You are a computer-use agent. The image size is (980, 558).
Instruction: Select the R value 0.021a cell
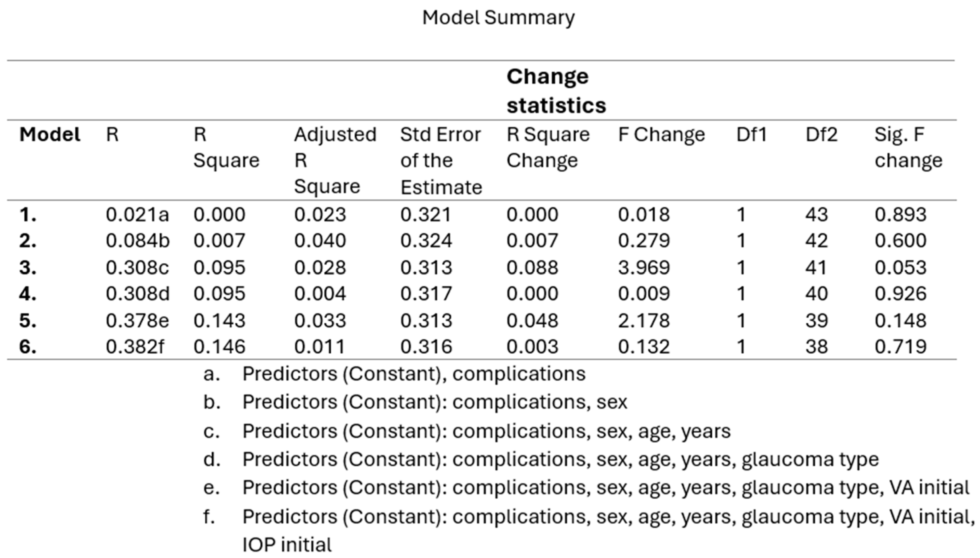(x=137, y=215)
